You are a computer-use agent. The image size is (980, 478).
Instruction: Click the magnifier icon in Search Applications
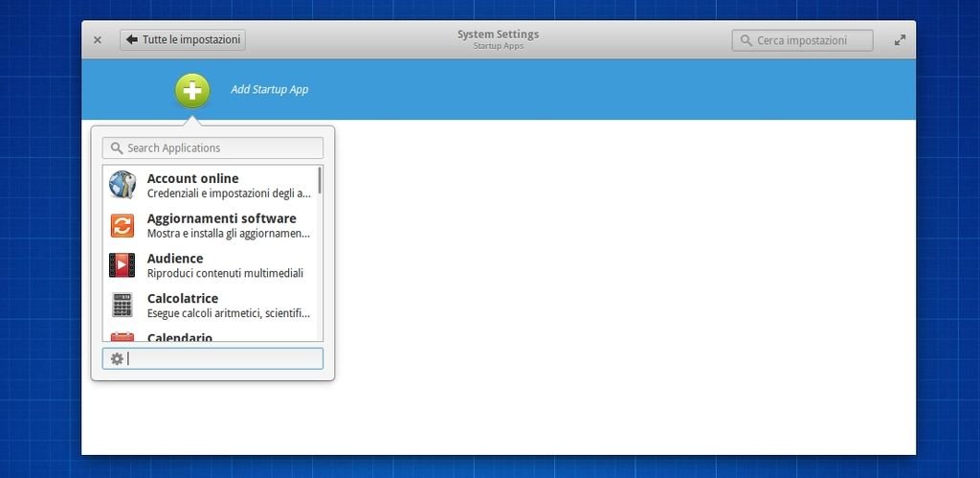click(116, 148)
